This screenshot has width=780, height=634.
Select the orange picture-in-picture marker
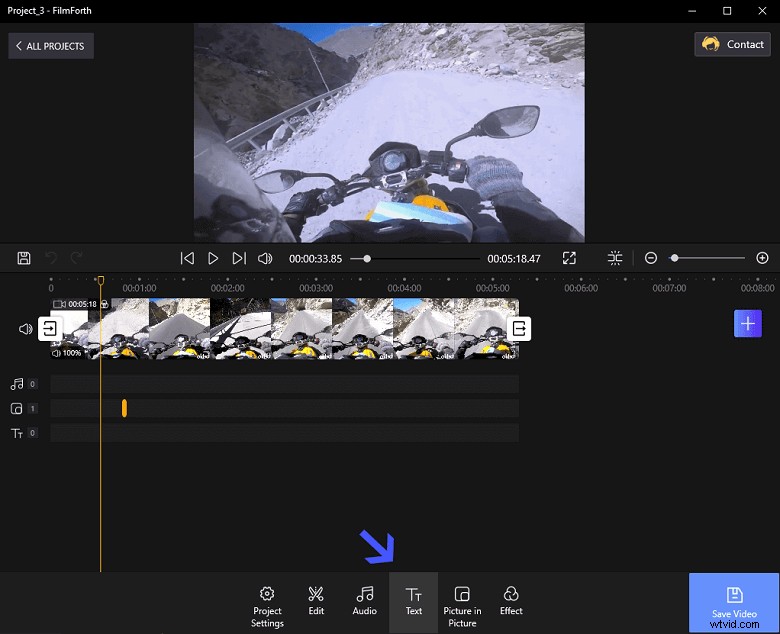click(124, 408)
